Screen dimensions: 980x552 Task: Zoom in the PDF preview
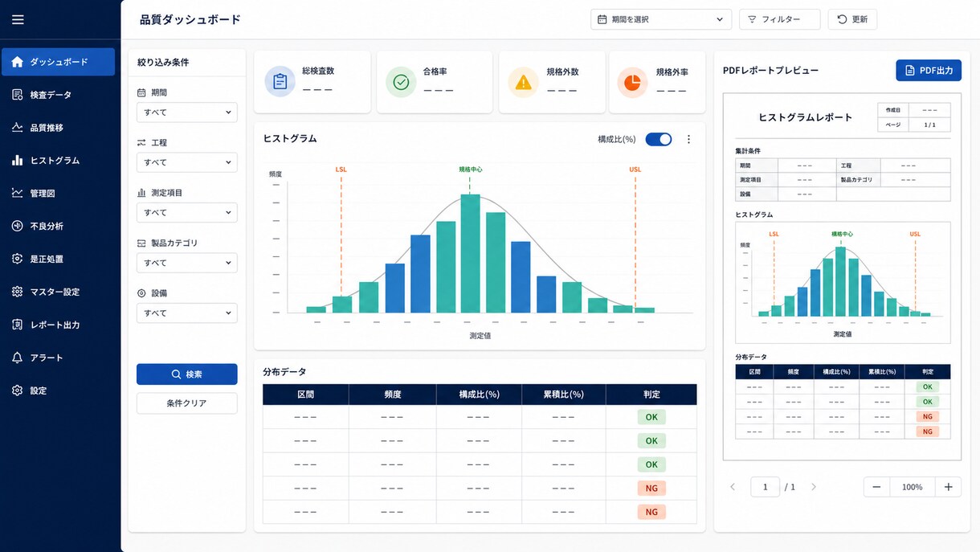pos(949,487)
